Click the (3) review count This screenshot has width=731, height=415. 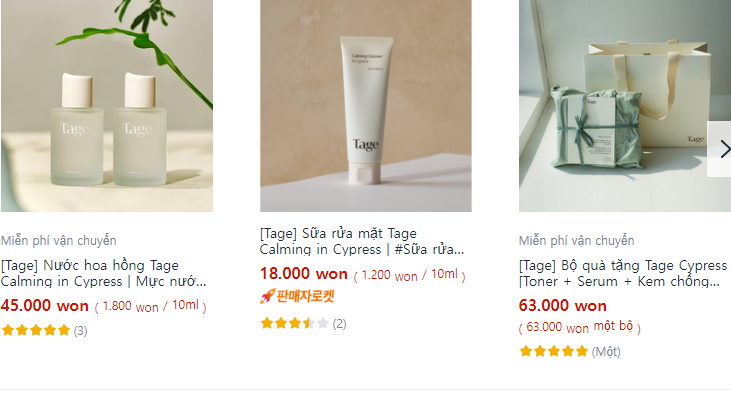pyautogui.click(x=81, y=331)
